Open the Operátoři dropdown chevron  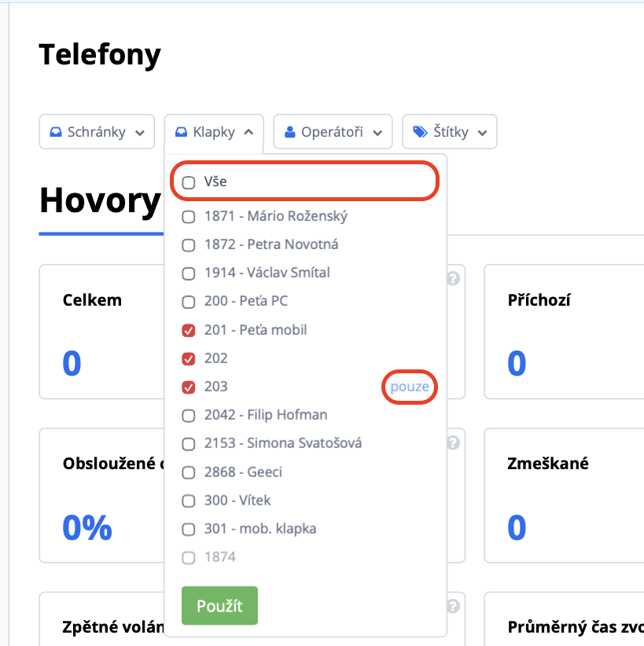(x=377, y=133)
